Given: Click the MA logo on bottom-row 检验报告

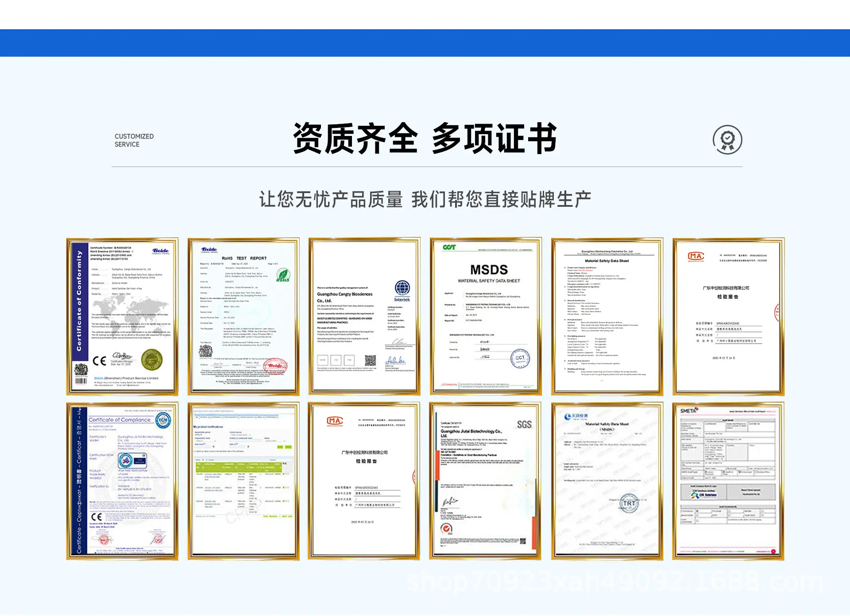Looking at the screenshot, I should (x=335, y=421).
